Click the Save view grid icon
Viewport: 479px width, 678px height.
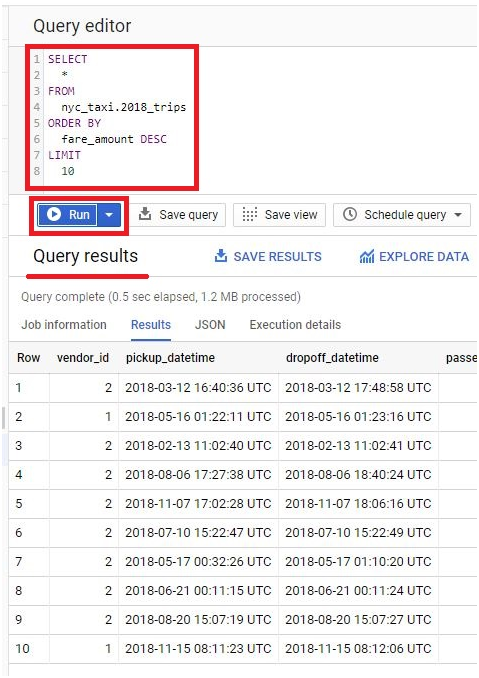click(x=249, y=214)
